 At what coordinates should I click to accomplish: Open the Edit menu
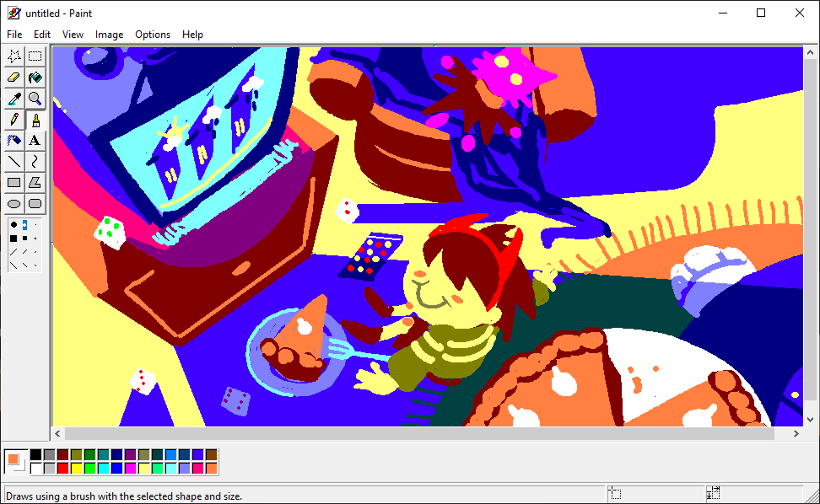pos(42,35)
